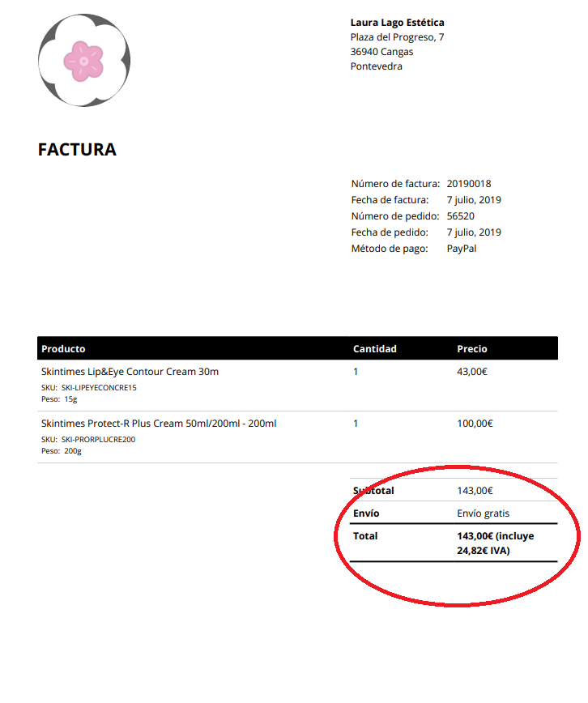This screenshot has height=703, width=588.
Task: Click order number 56520
Action: 460,216
